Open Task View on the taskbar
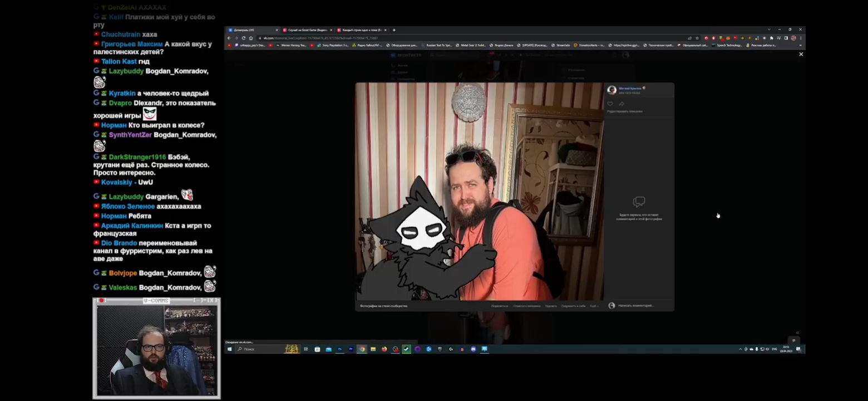868x401 pixels. [x=306, y=349]
